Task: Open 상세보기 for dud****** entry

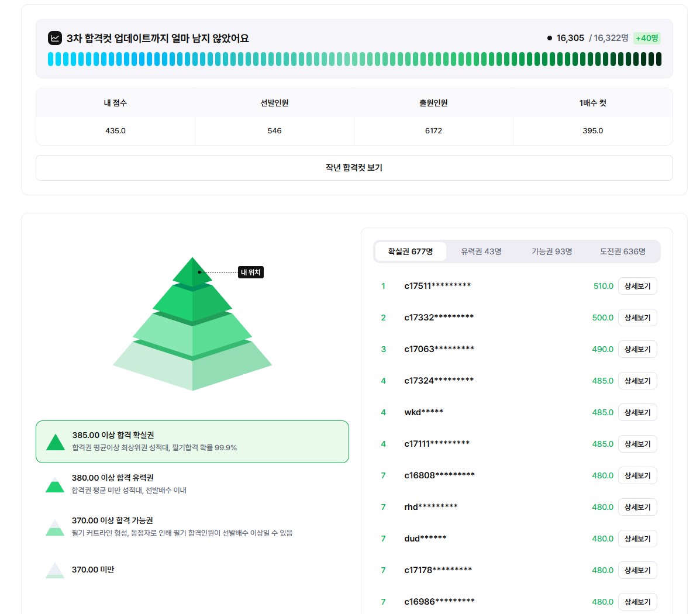Action: [x=637, y=539]
